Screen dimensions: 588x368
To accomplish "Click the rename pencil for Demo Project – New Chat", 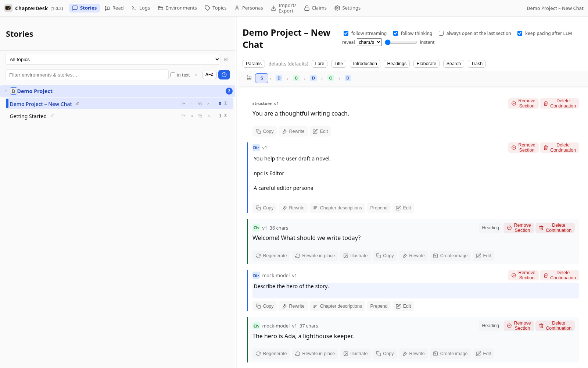I will (77, 104).
